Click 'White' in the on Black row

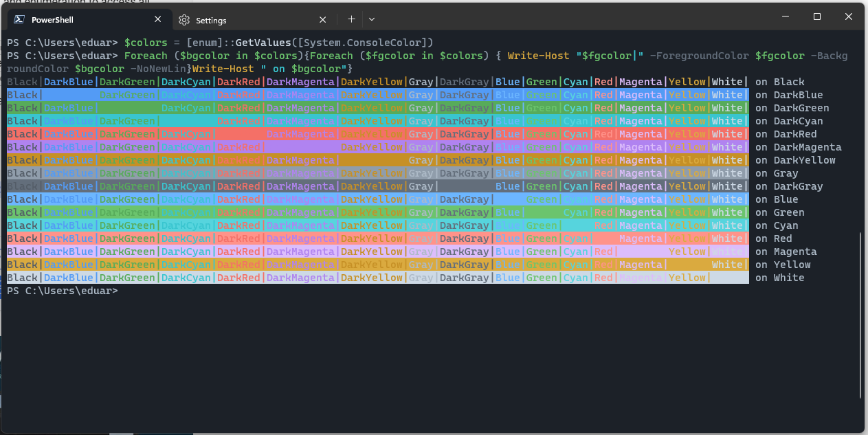click(x=727, y=82)
